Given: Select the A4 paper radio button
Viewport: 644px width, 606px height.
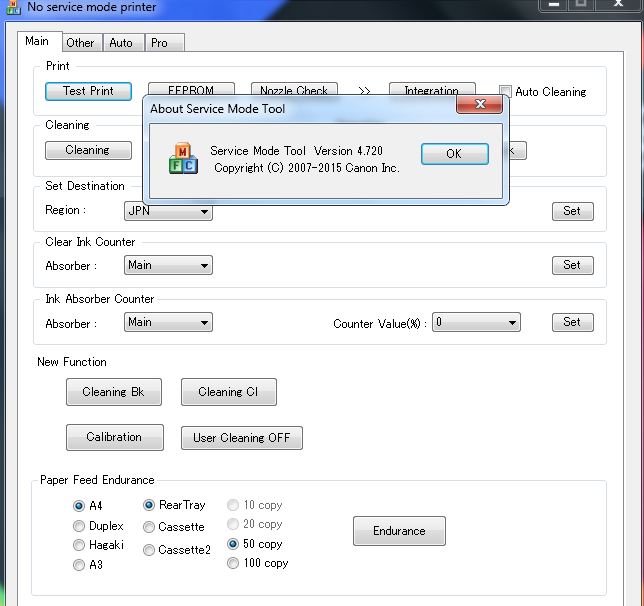Looking at the screenshot, I should click(79, 506).
